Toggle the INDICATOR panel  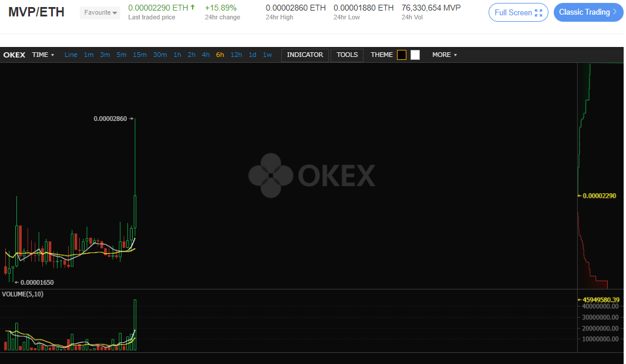[305, 55]
